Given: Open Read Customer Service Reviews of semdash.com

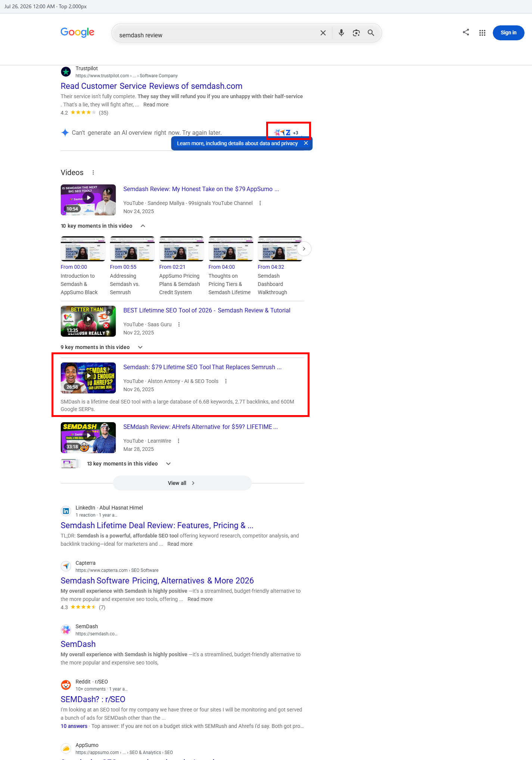Looking at the screenshot, I should click(152, 86).
